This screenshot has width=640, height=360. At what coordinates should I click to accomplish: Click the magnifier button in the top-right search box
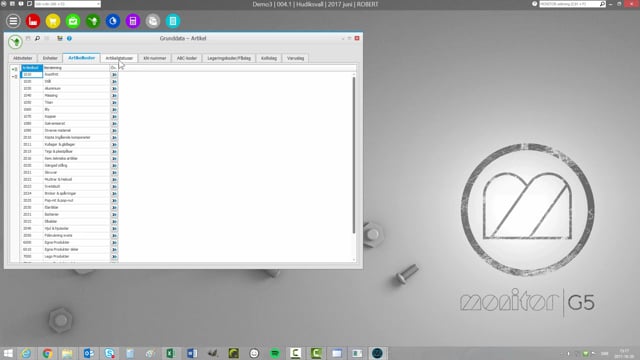click(602, 4)
